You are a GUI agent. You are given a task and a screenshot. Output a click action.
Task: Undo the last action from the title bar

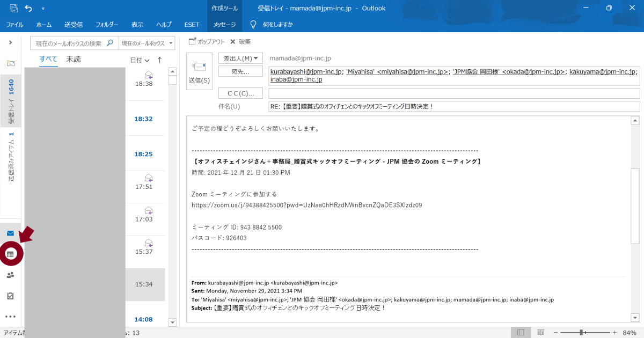click(28, 8)
